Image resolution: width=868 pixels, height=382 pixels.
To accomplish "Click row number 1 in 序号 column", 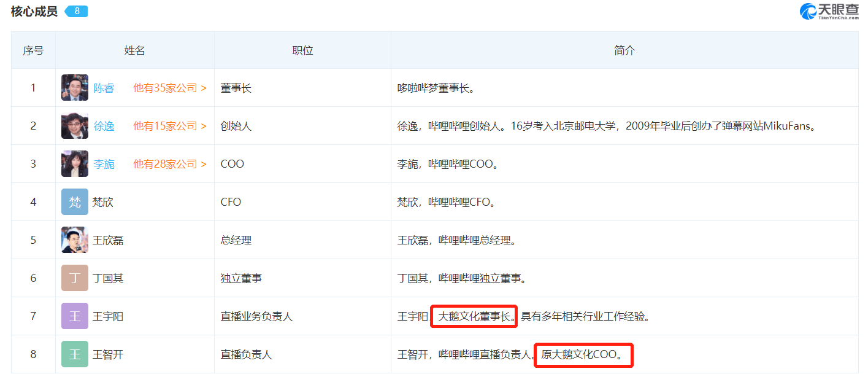I will pyautogui.click(x=33, y=88).
